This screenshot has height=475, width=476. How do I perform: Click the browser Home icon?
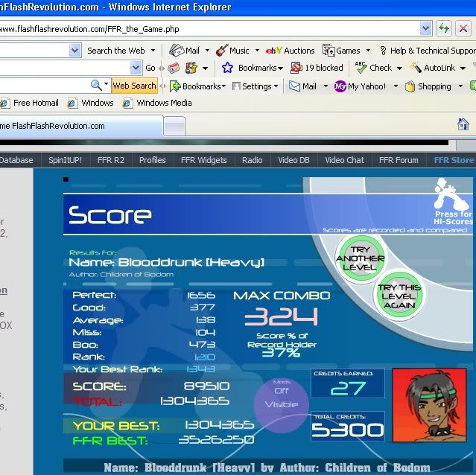[x=463, y=124]
